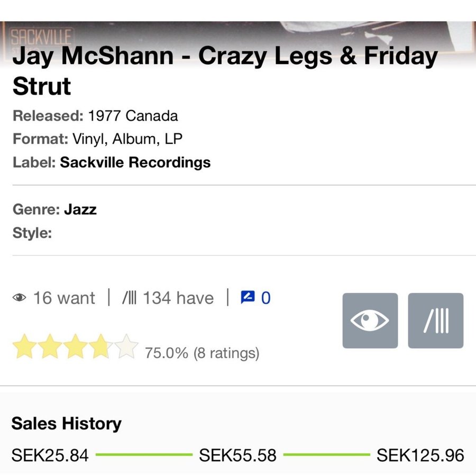The image size is (476, 476).
Task: Rate the release five stars
Action: click(x=126, y=346)
